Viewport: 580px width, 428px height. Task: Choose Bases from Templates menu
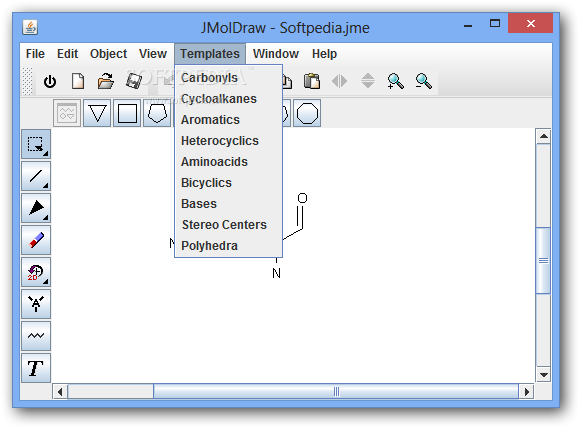[228, 204]
